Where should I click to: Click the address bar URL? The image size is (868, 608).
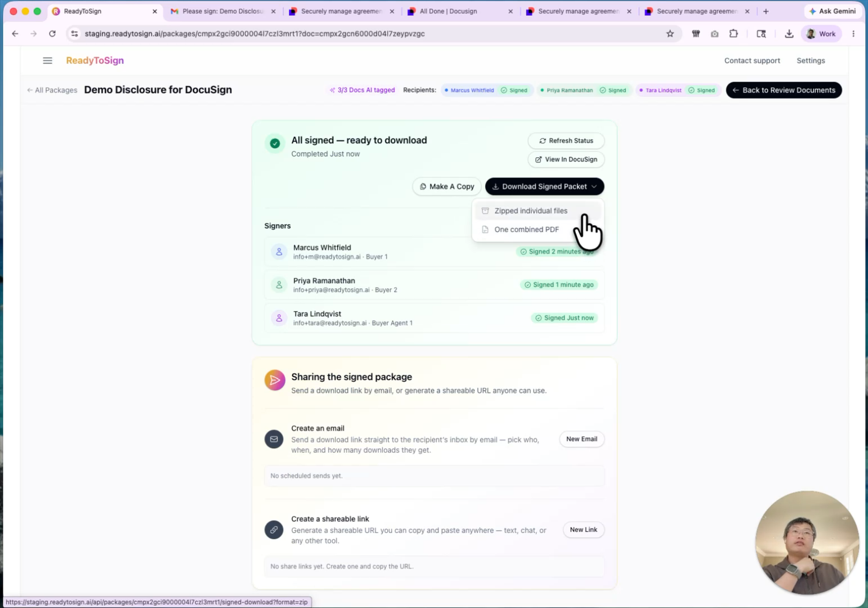254,34
